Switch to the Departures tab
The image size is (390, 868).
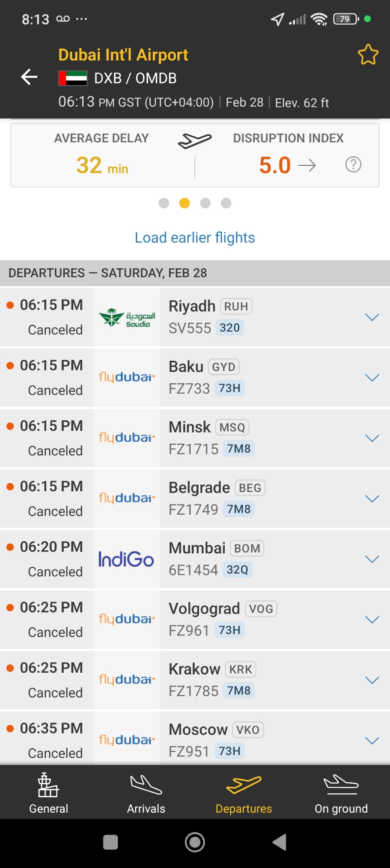point(243,793)
